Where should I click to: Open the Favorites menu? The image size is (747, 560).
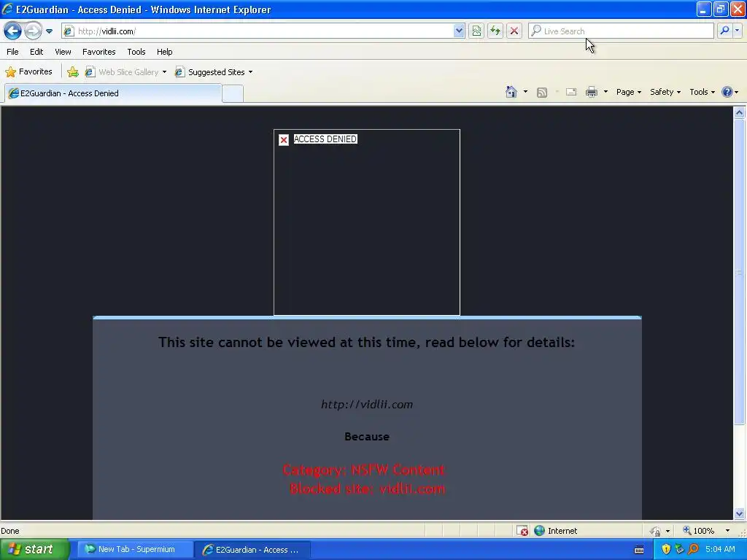point(98,52)
